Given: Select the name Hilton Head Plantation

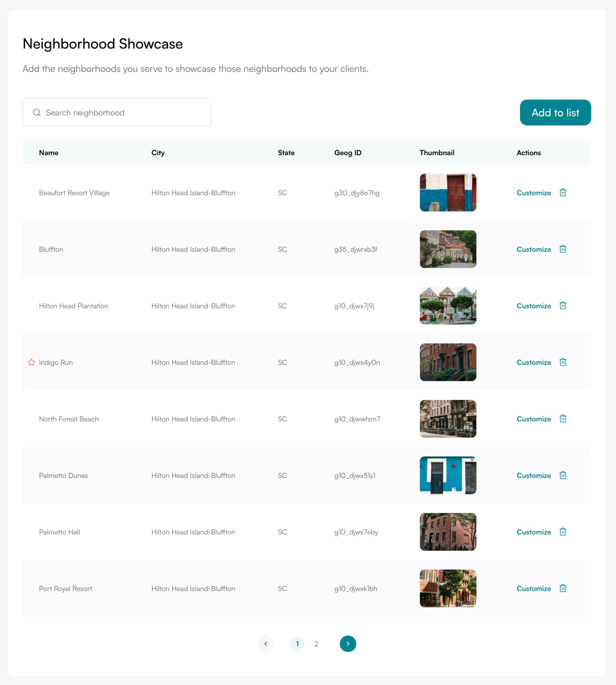Looking at the screenshot, I should [x=74, y=306].
